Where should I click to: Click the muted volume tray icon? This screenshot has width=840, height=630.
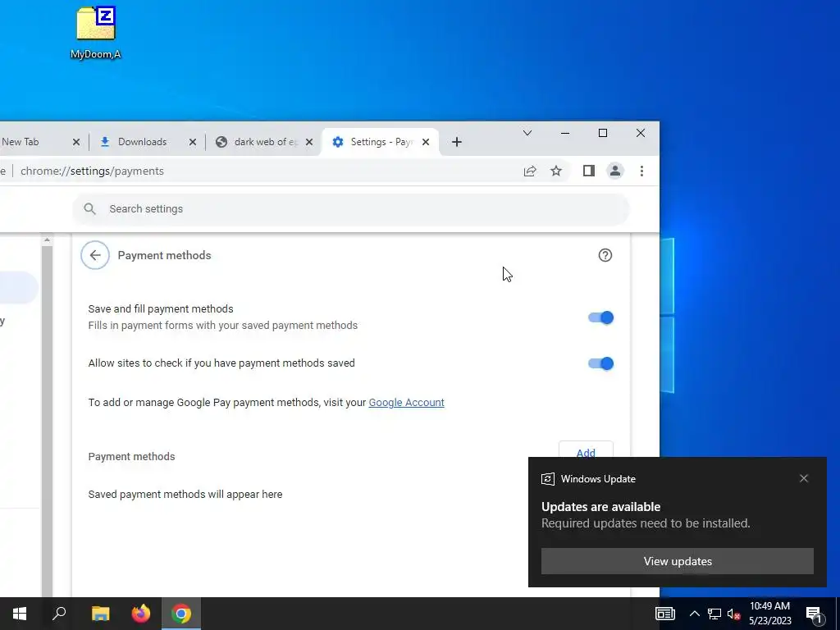pyautogui.click(x=733, y=614)
